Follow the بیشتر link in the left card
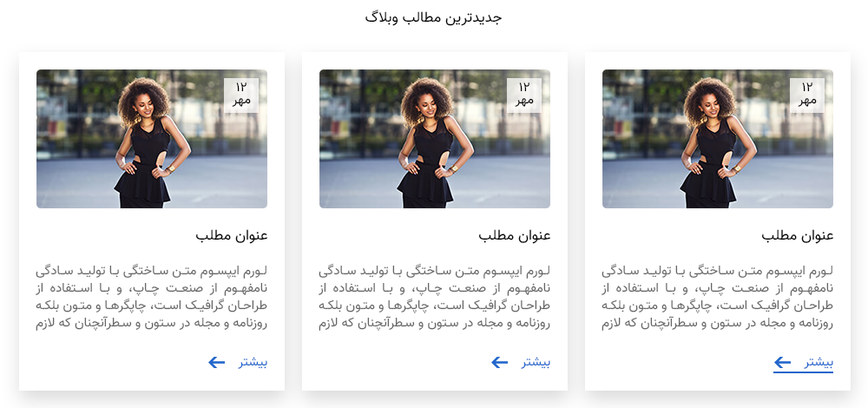868x408 pixels. 253,363
